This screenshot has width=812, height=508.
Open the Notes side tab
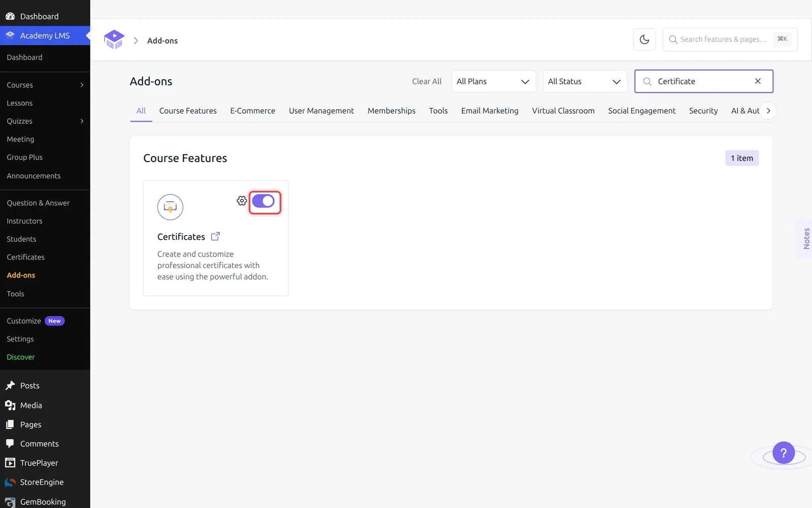click(806, 239)
